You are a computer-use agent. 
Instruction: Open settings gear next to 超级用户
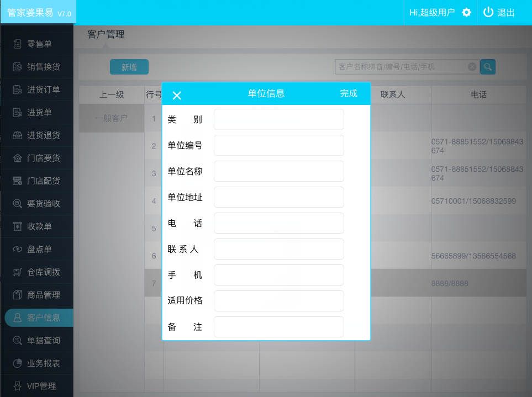(466, 13)
